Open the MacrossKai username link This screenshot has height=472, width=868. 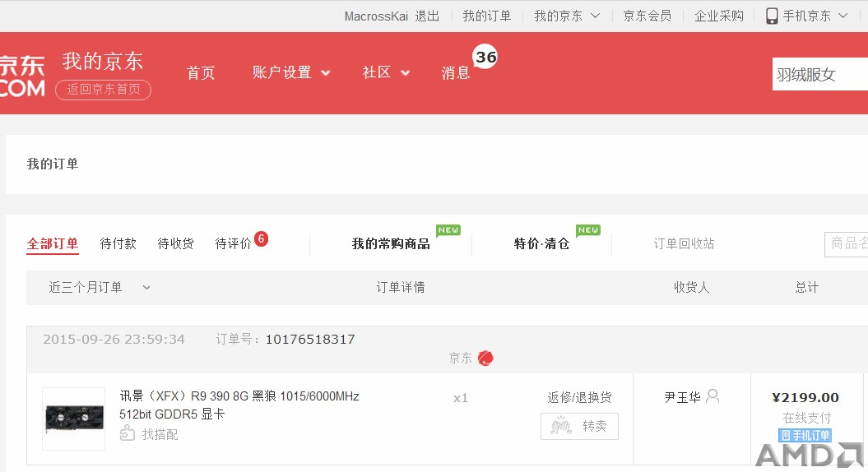click(376, 16)
